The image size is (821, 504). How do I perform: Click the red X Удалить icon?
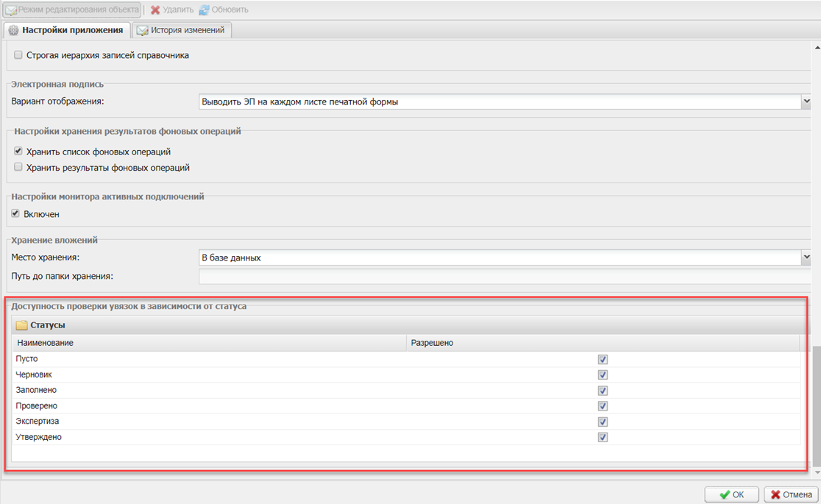155,10
